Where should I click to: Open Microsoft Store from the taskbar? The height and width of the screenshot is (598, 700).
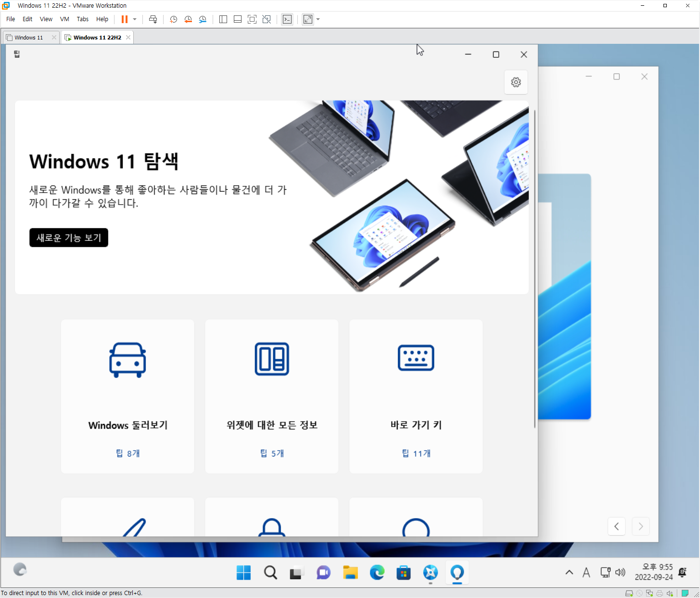(404, 572)
